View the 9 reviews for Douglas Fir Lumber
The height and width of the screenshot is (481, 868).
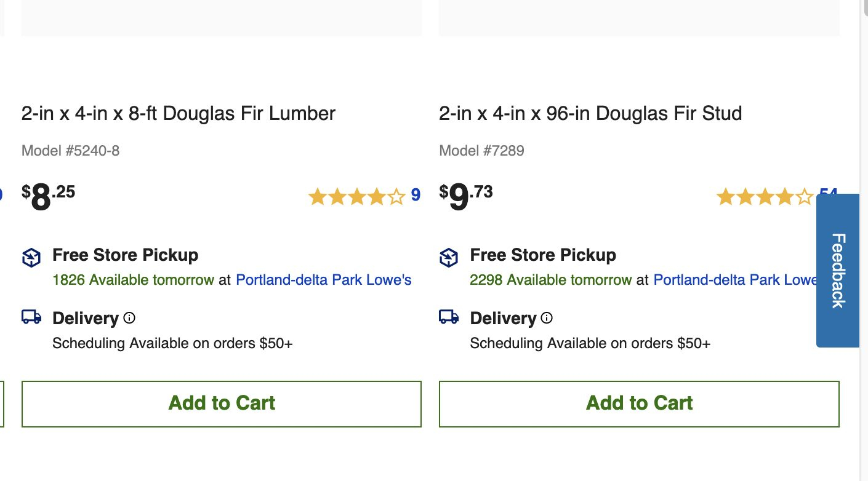point(416,196)
